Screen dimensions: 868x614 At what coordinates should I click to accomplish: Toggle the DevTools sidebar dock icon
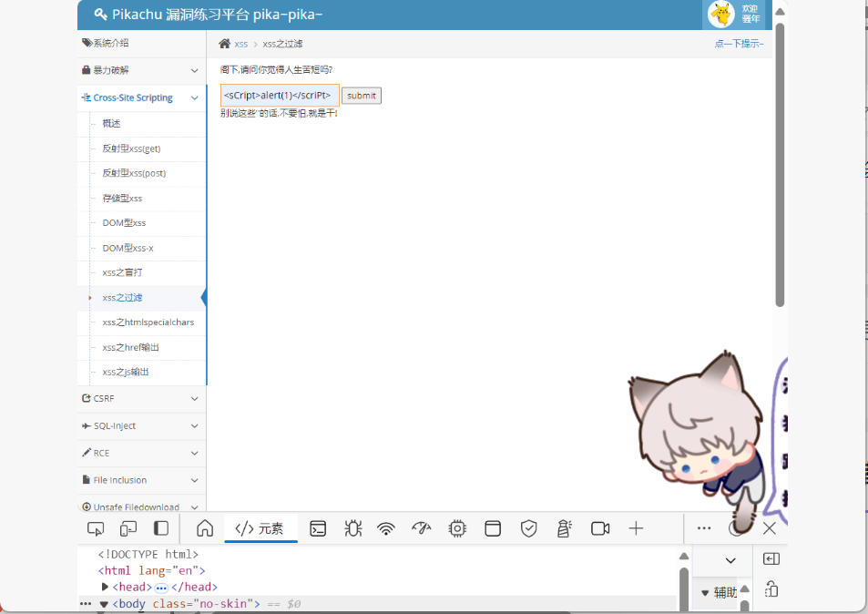tap(161, 528)
